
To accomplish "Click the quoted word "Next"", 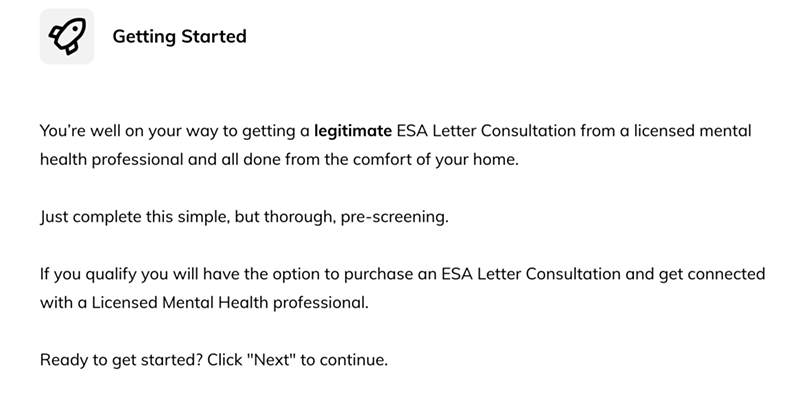I will tap(271, 360).
